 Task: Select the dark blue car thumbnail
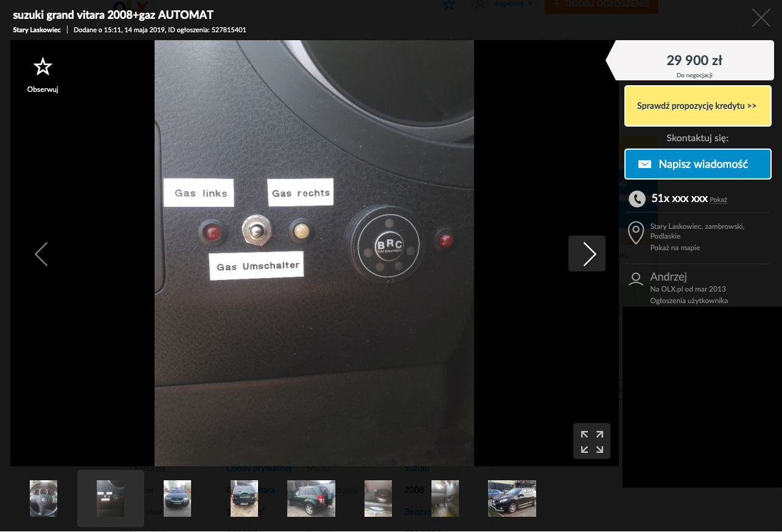(512, 499)
